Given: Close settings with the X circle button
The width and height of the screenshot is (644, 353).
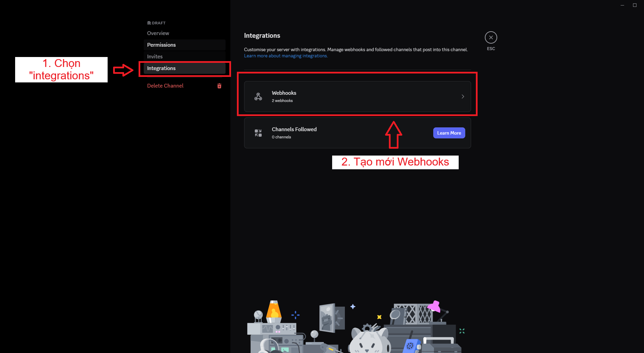Looking at the screenshot, I should pyautogui.click(x=491, y=37).
